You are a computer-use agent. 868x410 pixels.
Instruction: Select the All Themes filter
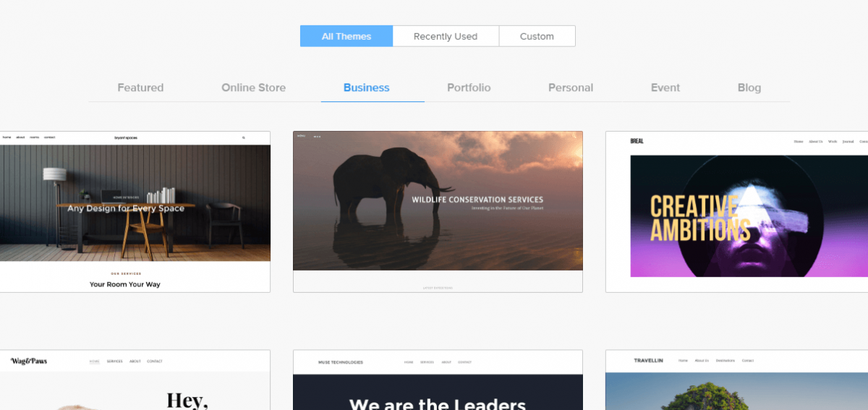click(x=346, y=36)
